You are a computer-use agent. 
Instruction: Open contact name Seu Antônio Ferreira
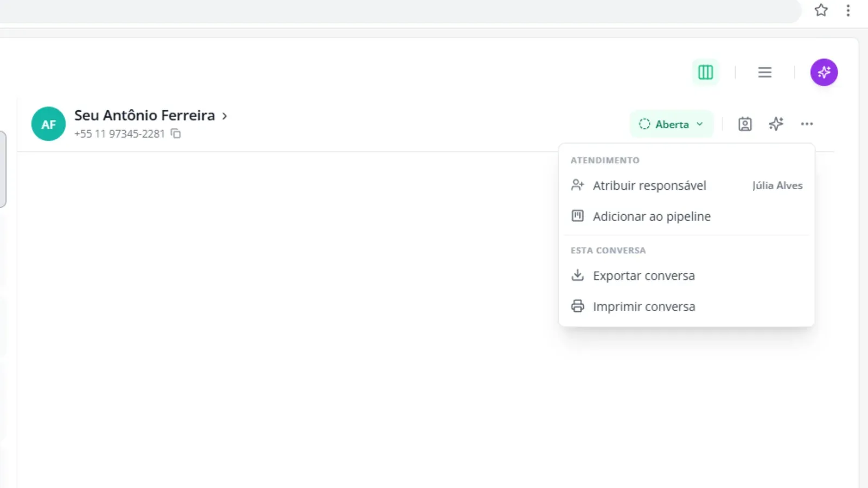[144, 115]
